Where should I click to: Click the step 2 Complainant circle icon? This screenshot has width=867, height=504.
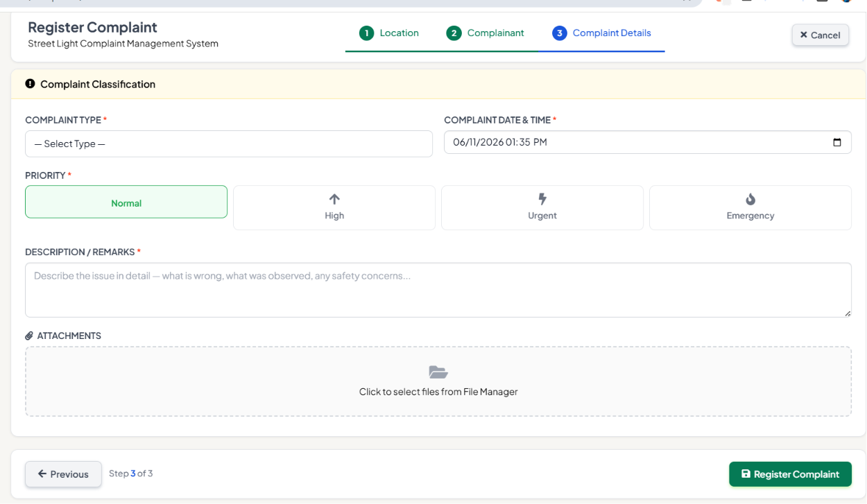point(454,33)
